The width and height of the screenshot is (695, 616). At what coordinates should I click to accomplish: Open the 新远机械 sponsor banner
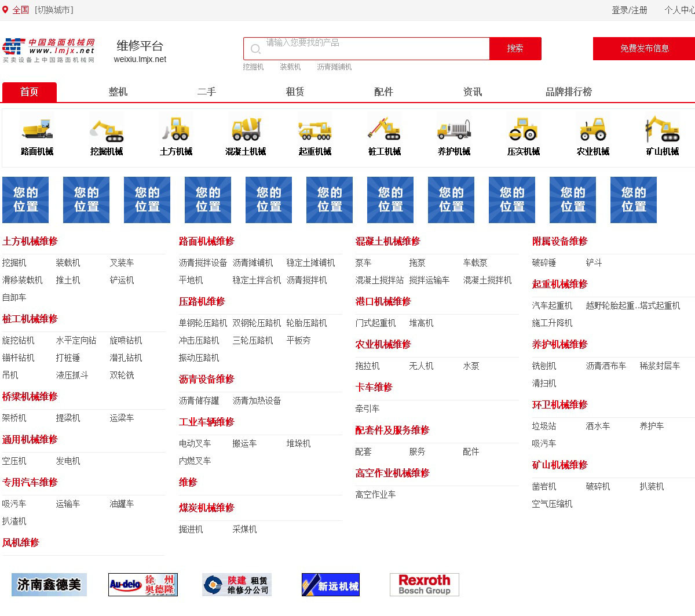(x=331, y=585)
